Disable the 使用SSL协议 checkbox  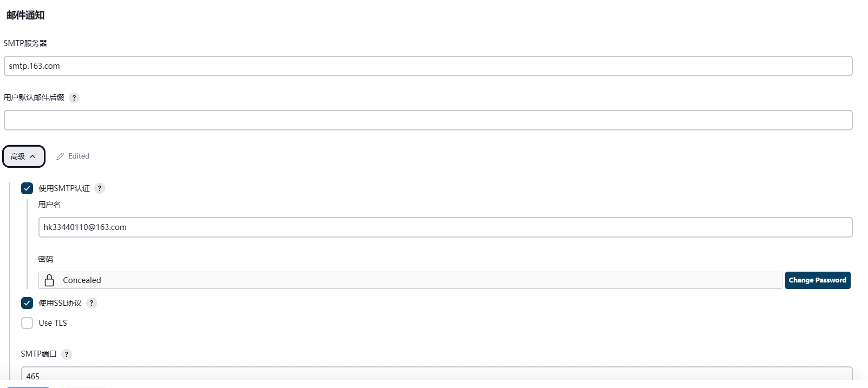point(27,303)
